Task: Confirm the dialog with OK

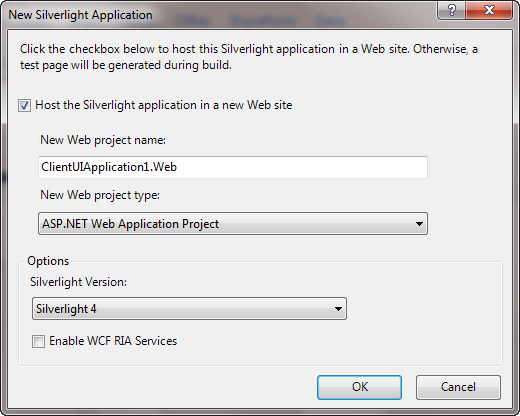Action: [359, 387]
